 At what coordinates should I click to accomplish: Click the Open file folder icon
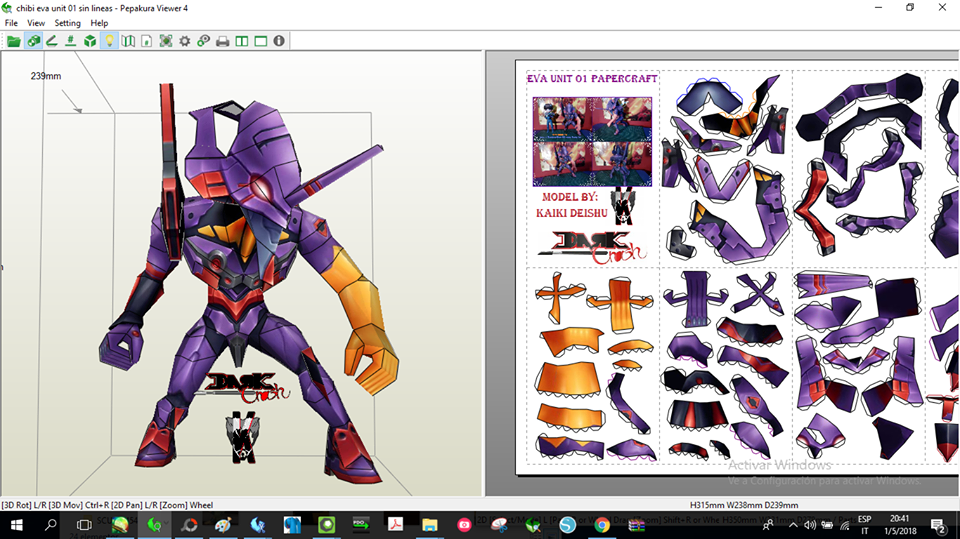[13, 41]
